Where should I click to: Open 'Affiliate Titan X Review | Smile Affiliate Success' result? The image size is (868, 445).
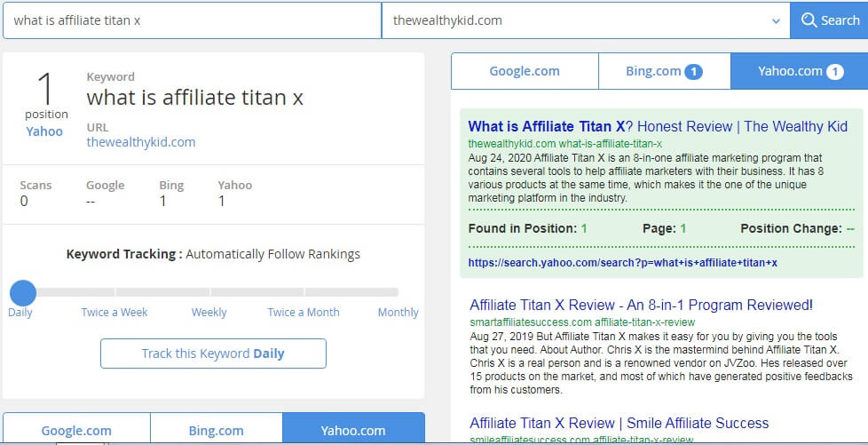pos(619,423)
